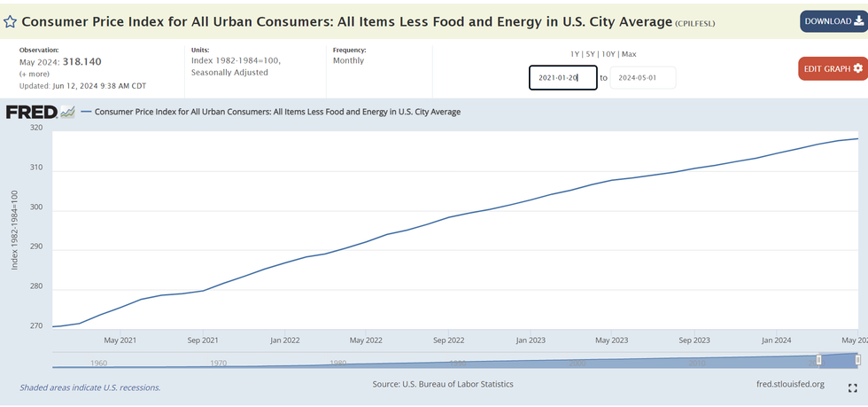Click the small chart icon next to FRED logo
The height and width of the screenshot is (407, 868).
(x=68, y=112)
